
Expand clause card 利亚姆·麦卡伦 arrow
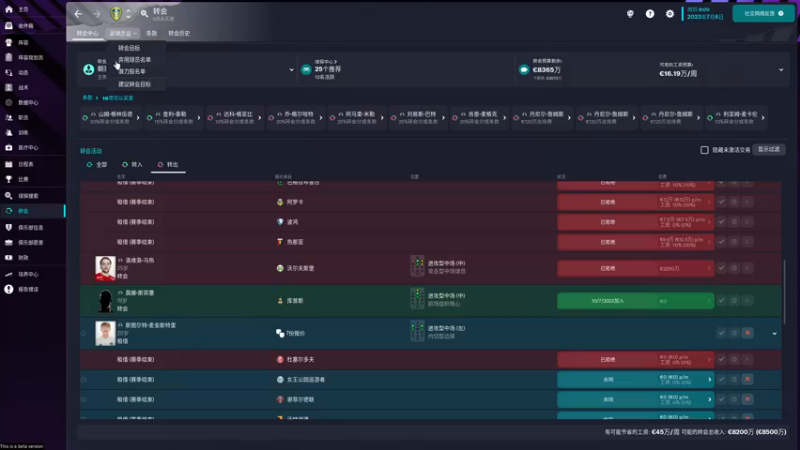763,118
